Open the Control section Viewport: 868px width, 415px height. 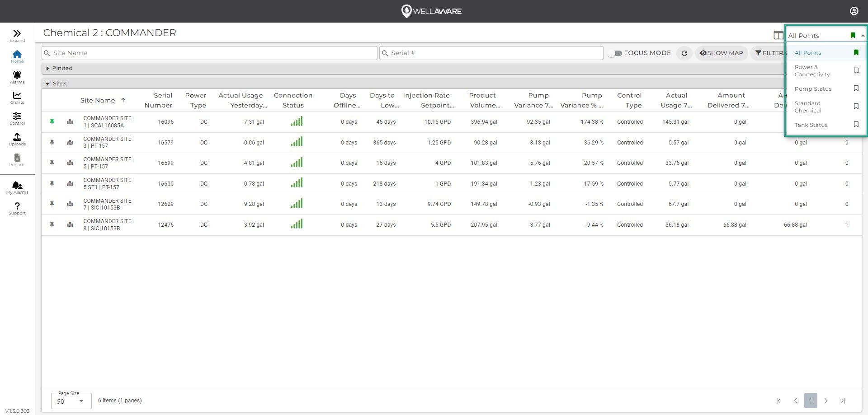(17, 118)
